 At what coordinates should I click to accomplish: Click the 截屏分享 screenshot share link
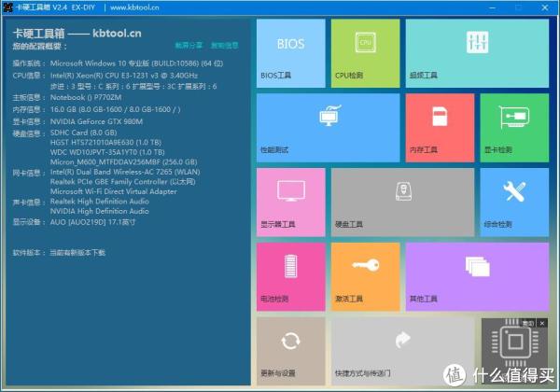coord(189,45)
